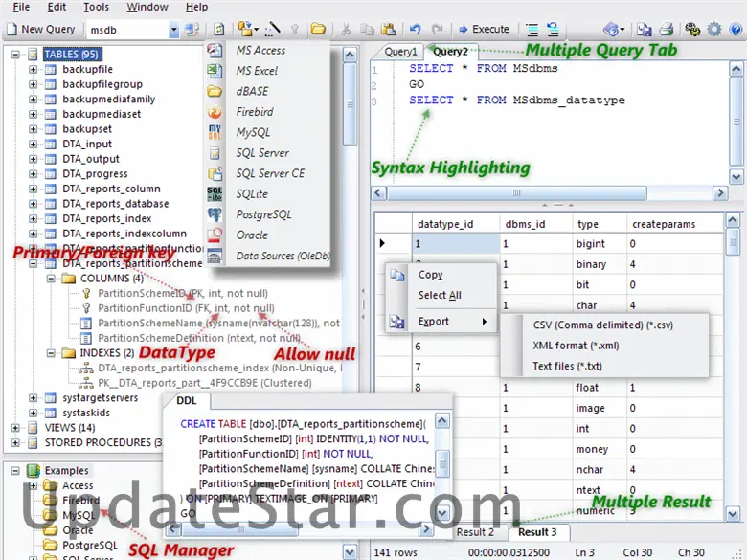Open the msdb database dropdown
The width and height of the screenshot is (747, 560).
174,30
